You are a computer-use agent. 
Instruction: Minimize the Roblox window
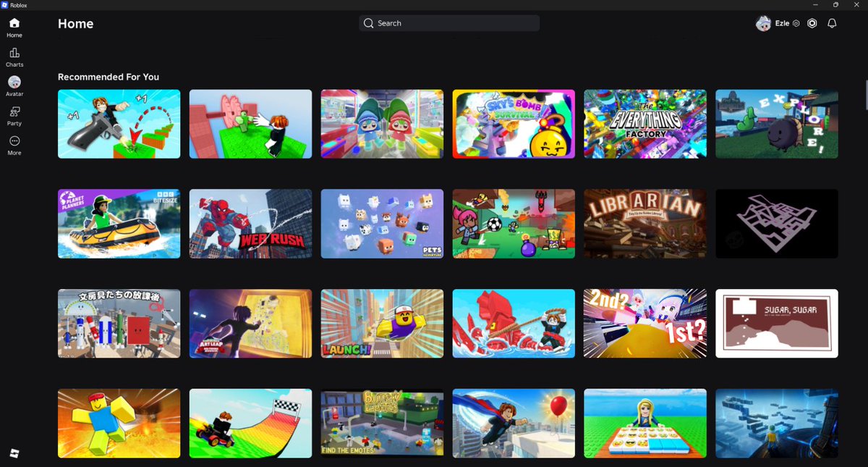tap(816, 4)
